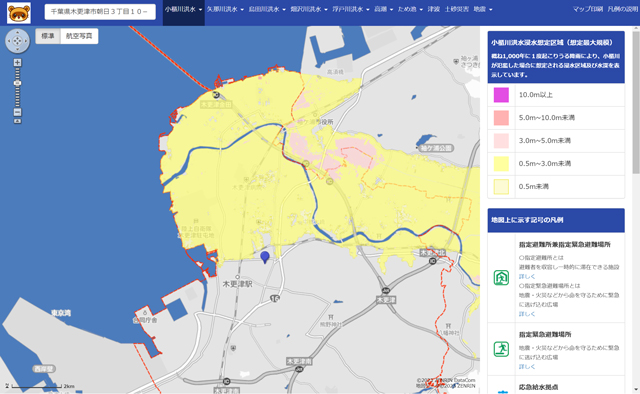Screen dimensions: 640x394
Task: Open the 詳しく link under 指定緊急避難場所
Action: click(x=527, y=367)
